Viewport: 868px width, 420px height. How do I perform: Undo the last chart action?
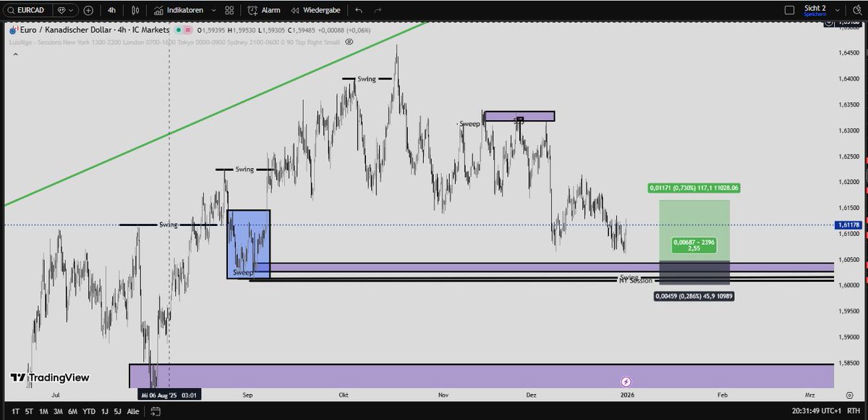coord(359,11)
